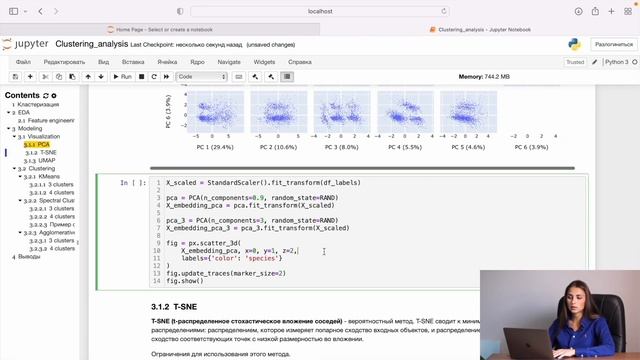Click the horizontal scrollbar under the PCA plot
640x360 pixels.
coord(362,168)
